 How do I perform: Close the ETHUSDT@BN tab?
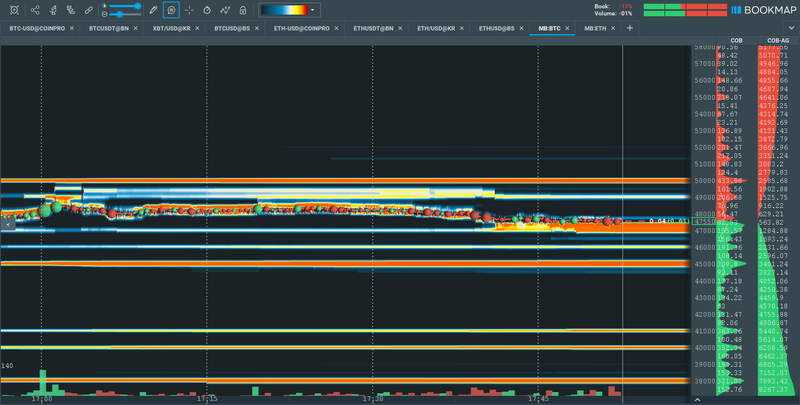tap(401, 29)
